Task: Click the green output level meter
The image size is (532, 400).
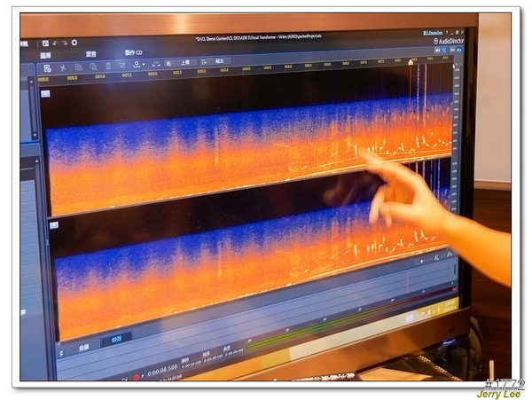Action: point(317,328)
